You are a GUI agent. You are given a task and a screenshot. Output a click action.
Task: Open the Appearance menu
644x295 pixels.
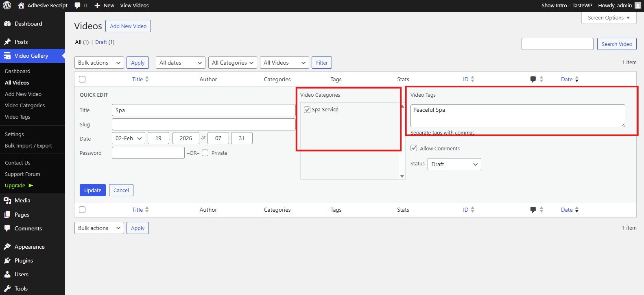[29, 247]
